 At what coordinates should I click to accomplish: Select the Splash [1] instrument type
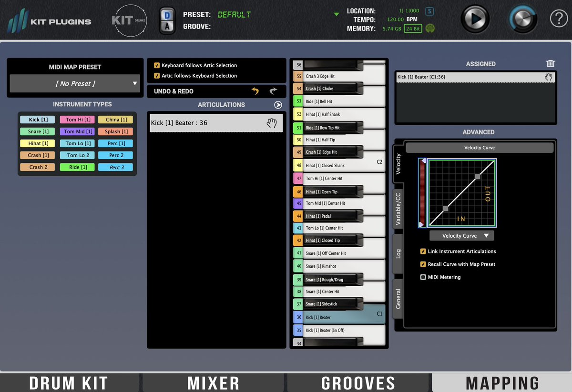(x=116, y=131)
